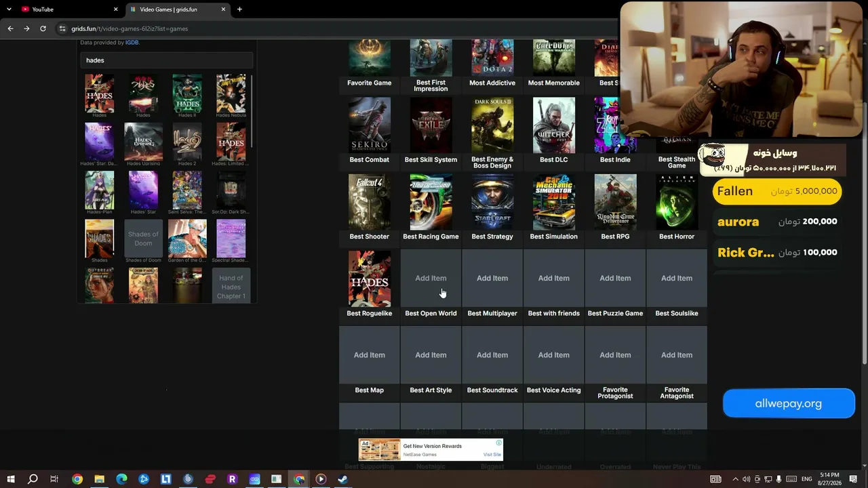
Task: Add an item to Best Soulslike
Action: (x=677, y=278)
